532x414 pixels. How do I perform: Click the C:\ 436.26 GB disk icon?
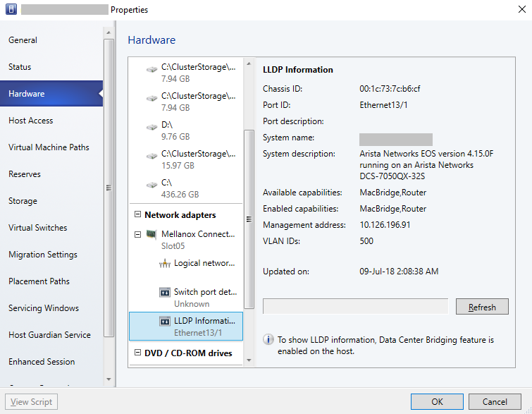(152, 184)
